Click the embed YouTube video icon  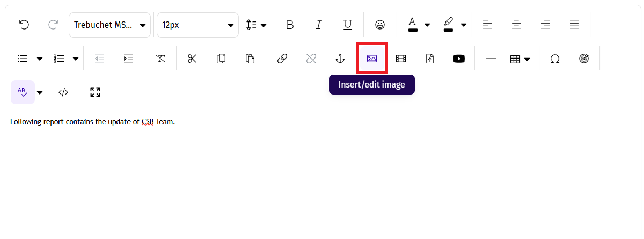pos(459,59)
